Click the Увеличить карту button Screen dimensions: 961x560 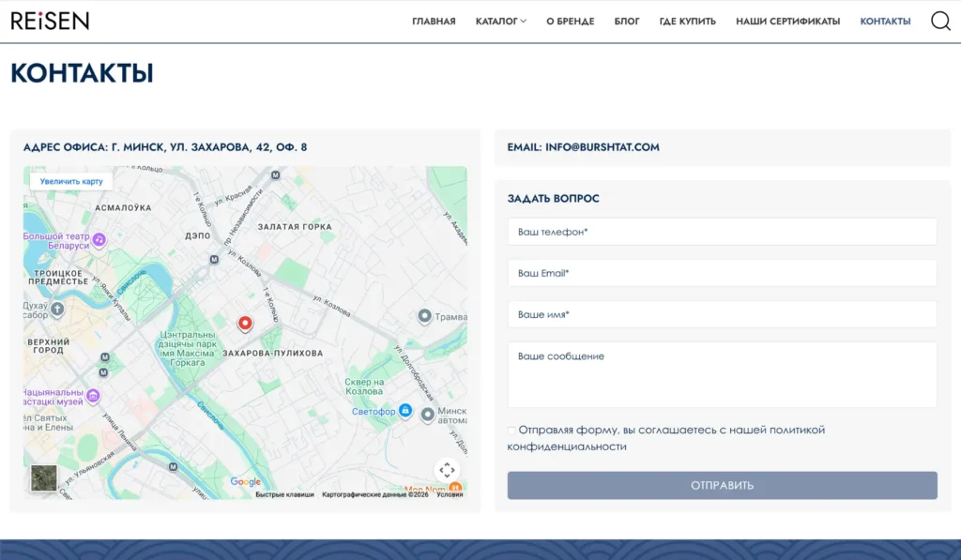click(71, 181)
